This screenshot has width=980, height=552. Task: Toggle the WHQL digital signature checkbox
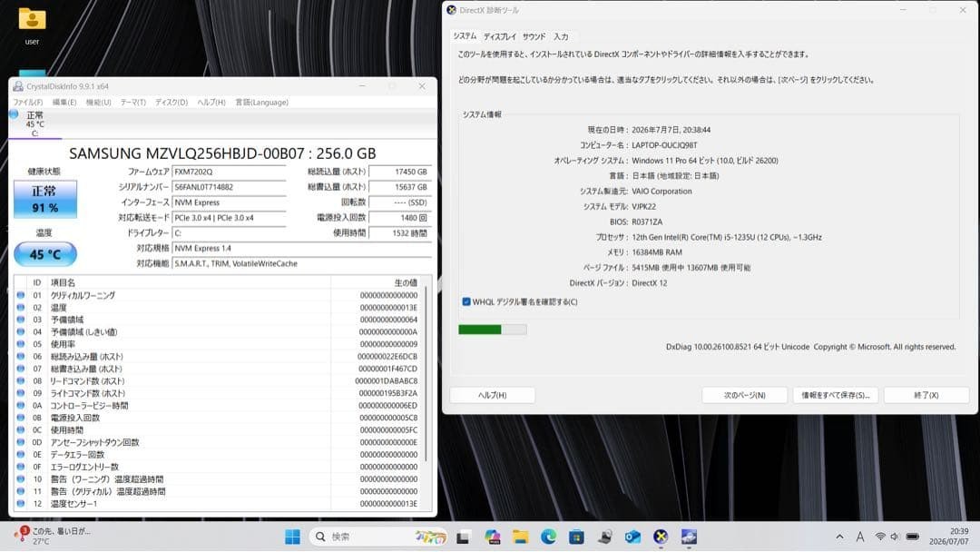tap(466, 301)
